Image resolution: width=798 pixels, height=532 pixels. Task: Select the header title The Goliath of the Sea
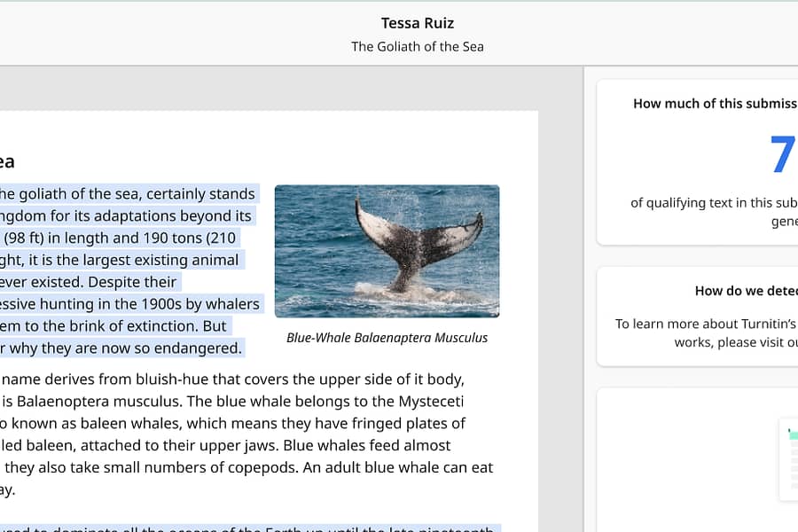(x=418, y=46)
